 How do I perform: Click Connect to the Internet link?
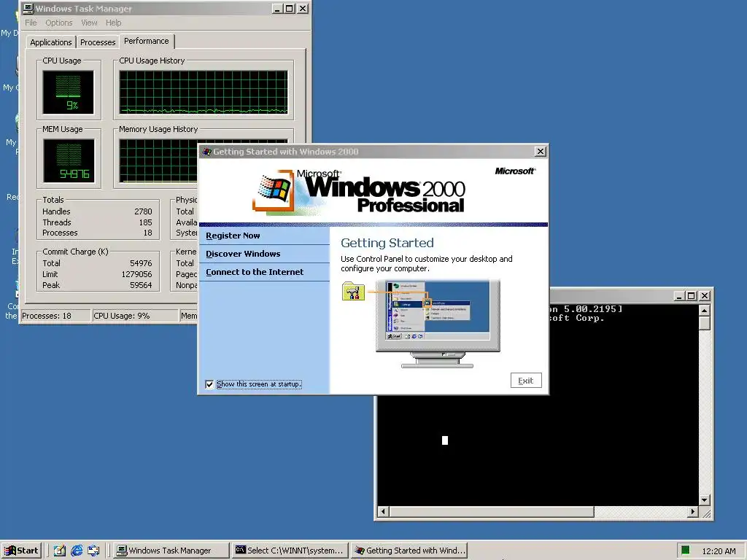click(x=255, y=272)
